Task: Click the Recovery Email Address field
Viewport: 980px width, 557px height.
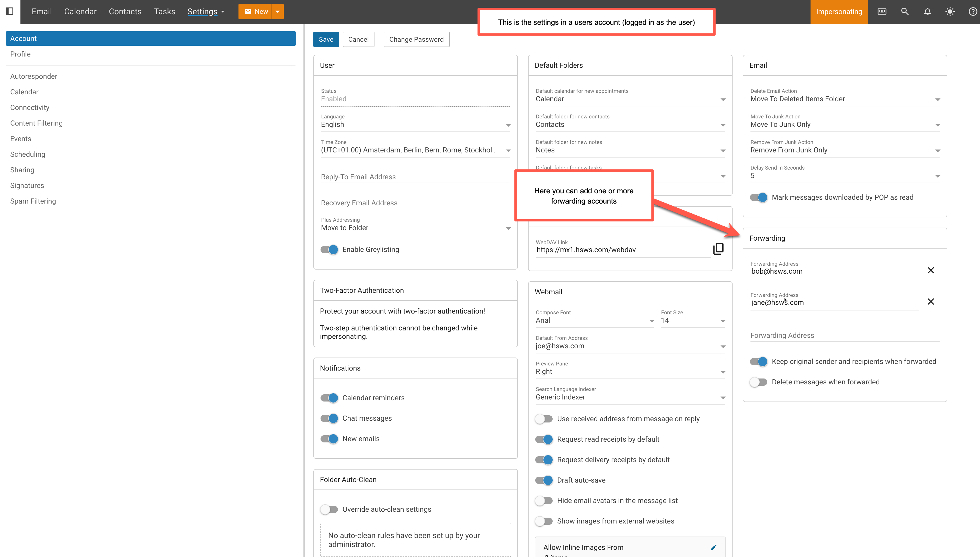Action: tap(415, 203)
